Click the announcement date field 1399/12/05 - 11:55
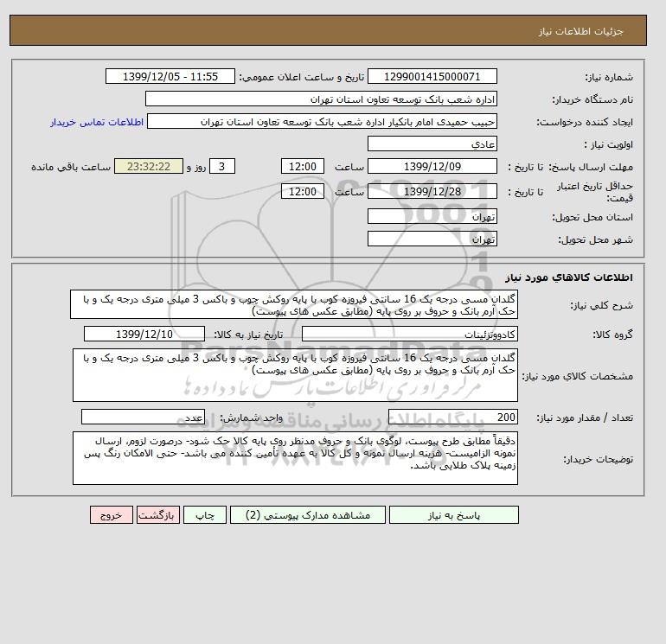 tap(170, 76)
